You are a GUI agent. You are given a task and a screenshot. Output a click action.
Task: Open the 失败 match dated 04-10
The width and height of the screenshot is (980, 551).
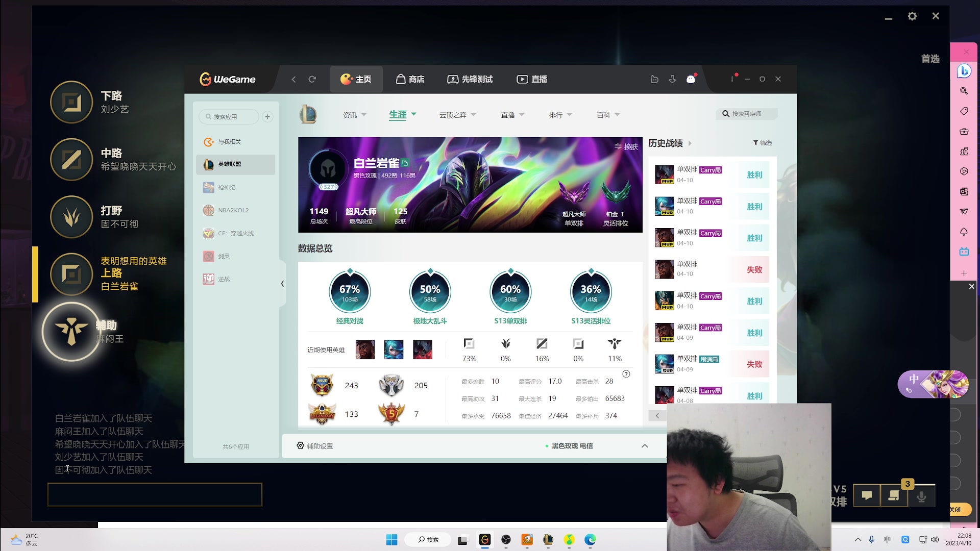tap(712, 269)
